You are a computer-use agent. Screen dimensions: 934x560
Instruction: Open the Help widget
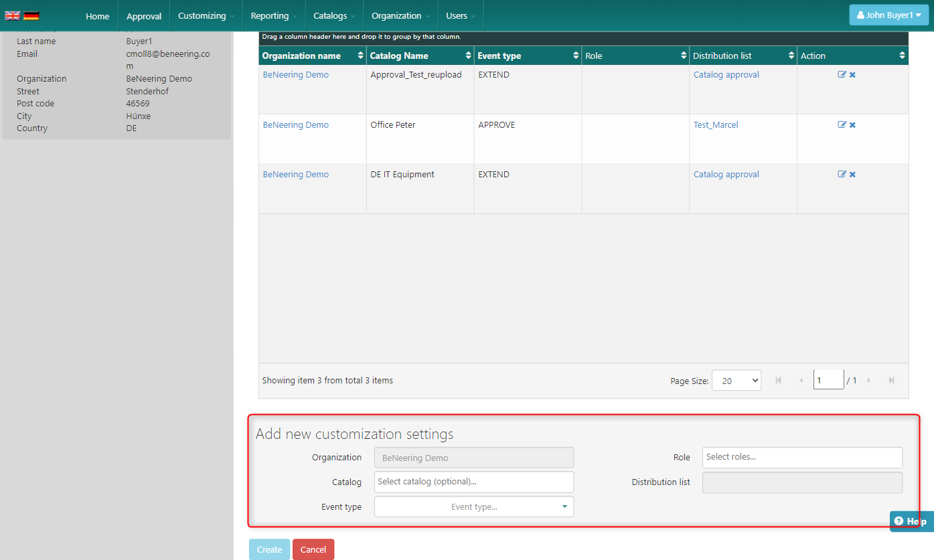911,522
